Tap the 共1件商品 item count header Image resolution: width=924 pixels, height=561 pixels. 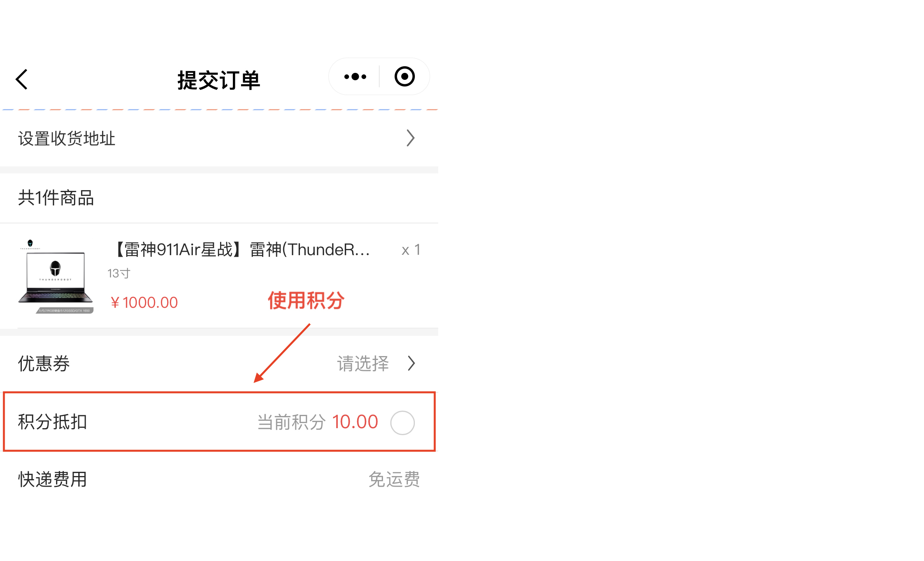pyautogui.click(x=56, y=198)
